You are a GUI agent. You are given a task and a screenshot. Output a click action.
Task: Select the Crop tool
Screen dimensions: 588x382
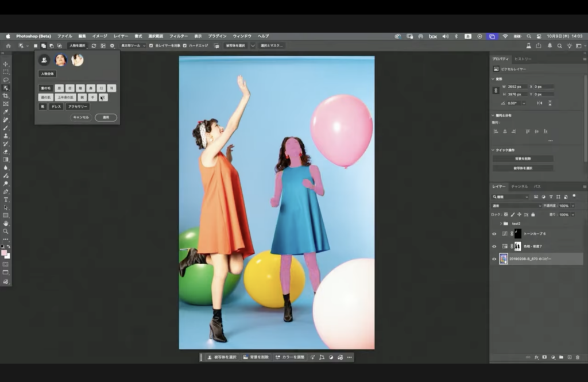[6, 95]
